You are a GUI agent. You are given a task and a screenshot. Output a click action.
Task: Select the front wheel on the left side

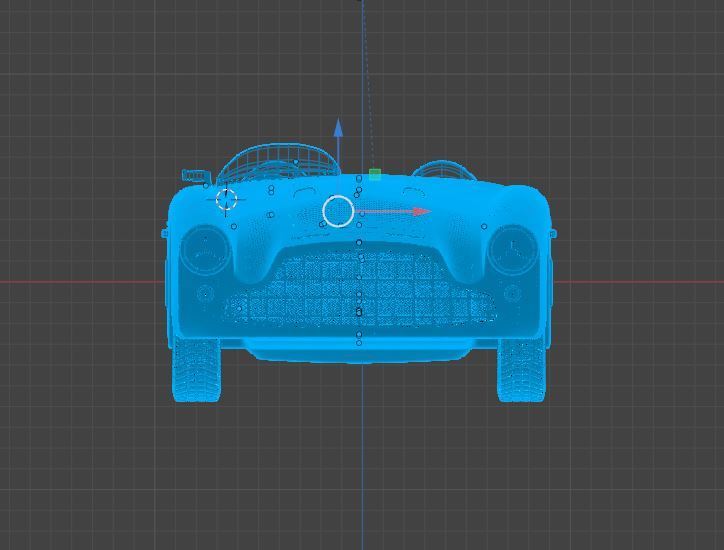(196, 369)
